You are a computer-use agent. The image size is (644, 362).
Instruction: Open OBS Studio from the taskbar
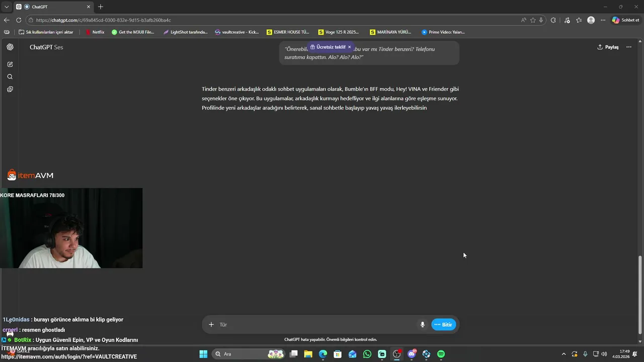pos(397,354)
